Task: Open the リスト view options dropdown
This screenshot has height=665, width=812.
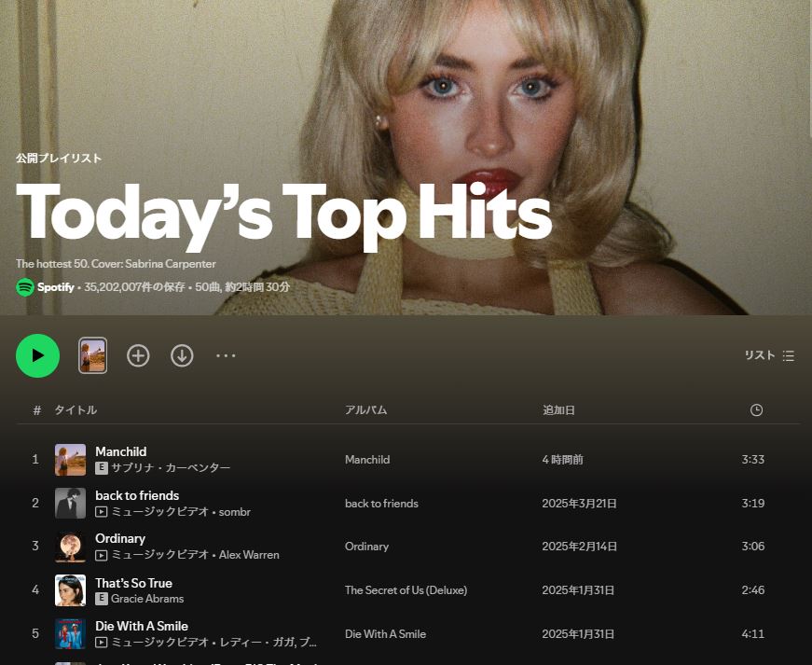Action: pos(769,355)
